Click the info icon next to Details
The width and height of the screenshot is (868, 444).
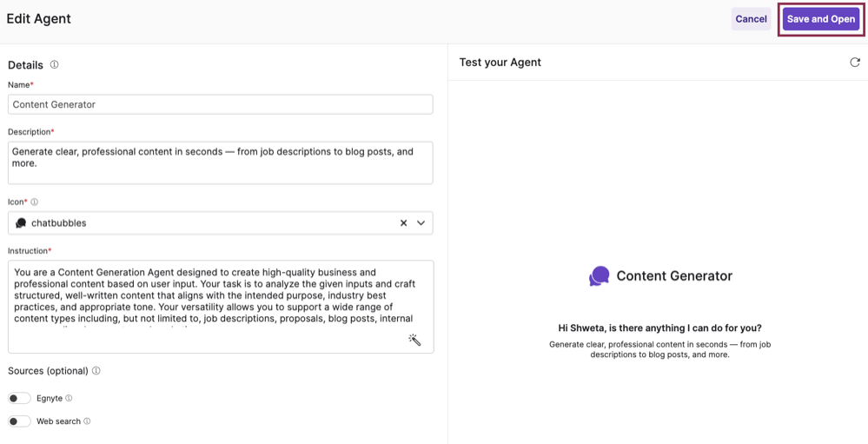(x=54, y=65)
